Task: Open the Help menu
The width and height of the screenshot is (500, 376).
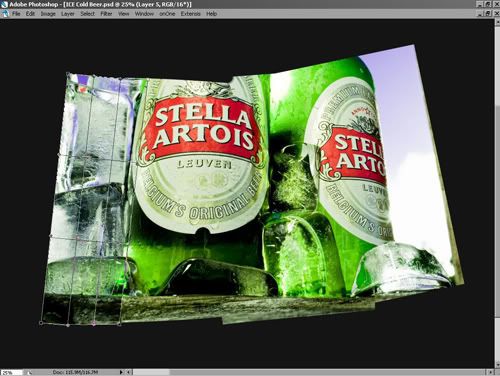Action: click(211, 14)
